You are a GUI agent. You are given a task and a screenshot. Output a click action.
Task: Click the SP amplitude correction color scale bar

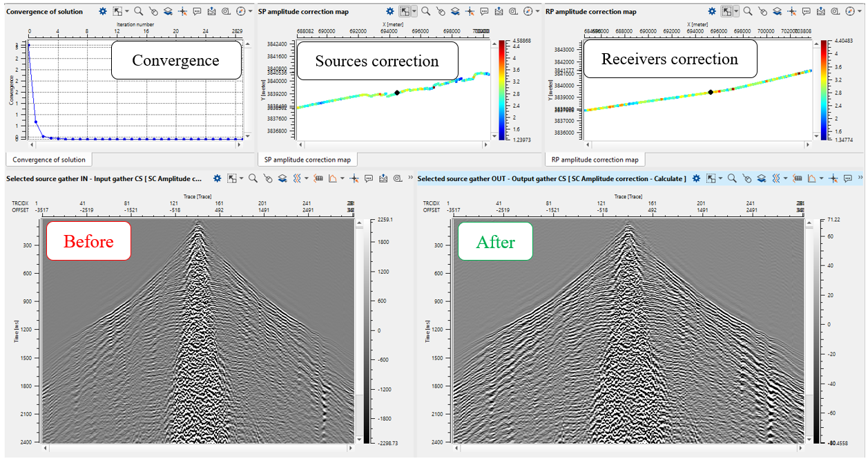501,91
